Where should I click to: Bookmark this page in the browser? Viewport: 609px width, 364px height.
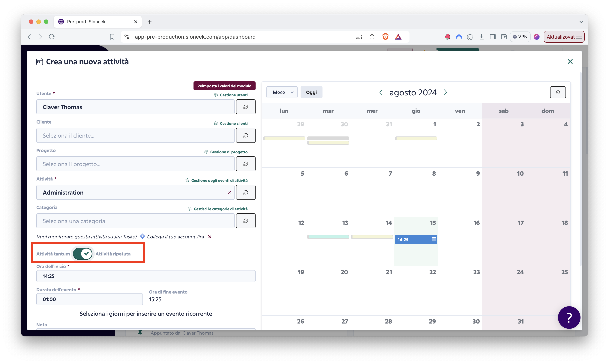coord(112,37)
